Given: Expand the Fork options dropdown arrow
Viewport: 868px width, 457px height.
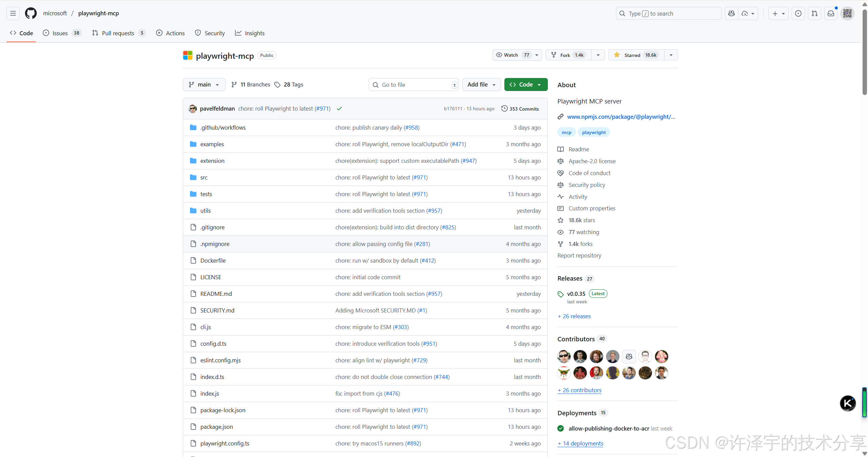Looking at the screenshot, I should pos(598,55).
